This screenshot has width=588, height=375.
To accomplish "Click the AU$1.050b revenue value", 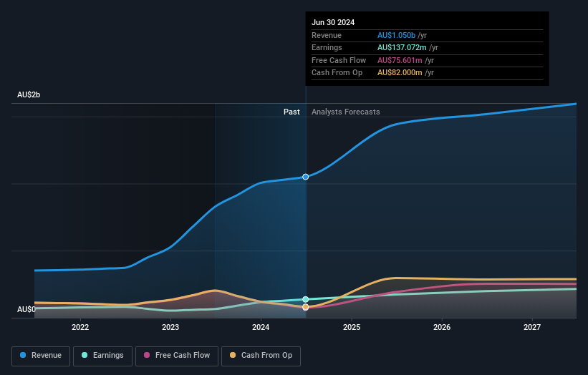I will click(396, 35).
